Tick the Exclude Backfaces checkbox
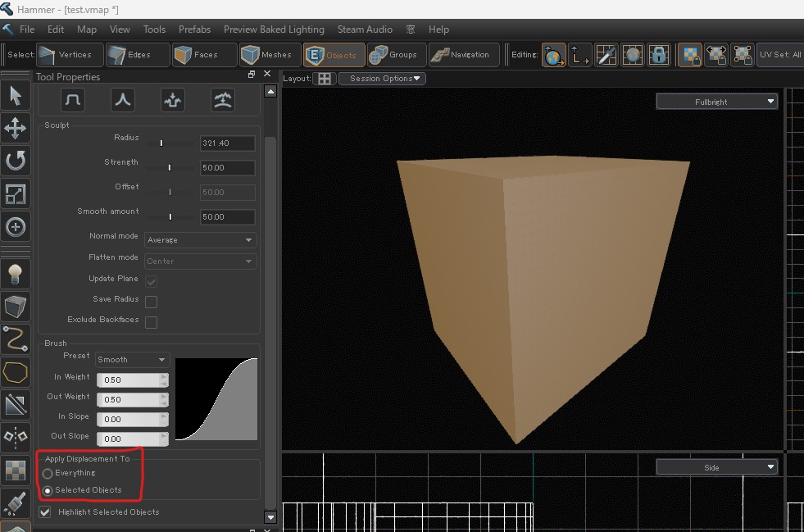The width and height of the screenshot is (804, 532). pos(151,322)
